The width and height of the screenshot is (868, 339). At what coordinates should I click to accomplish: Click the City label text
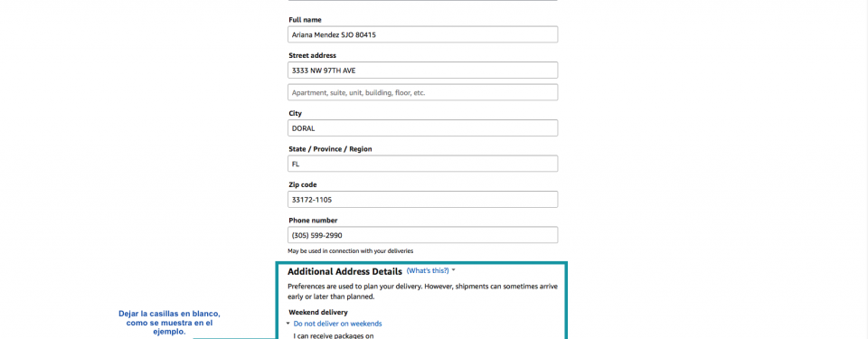click(297, 114)
